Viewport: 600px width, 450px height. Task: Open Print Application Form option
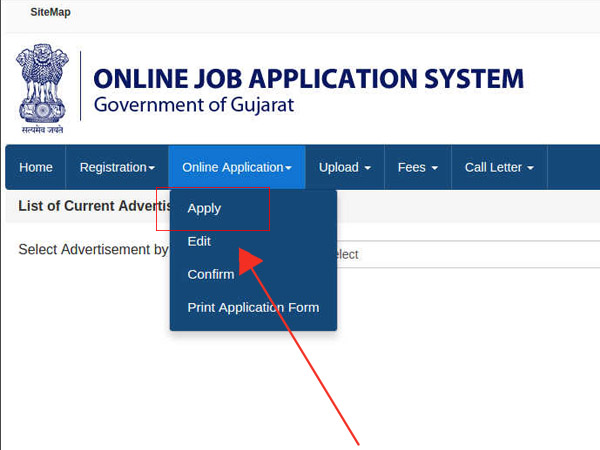pos(253,307)
